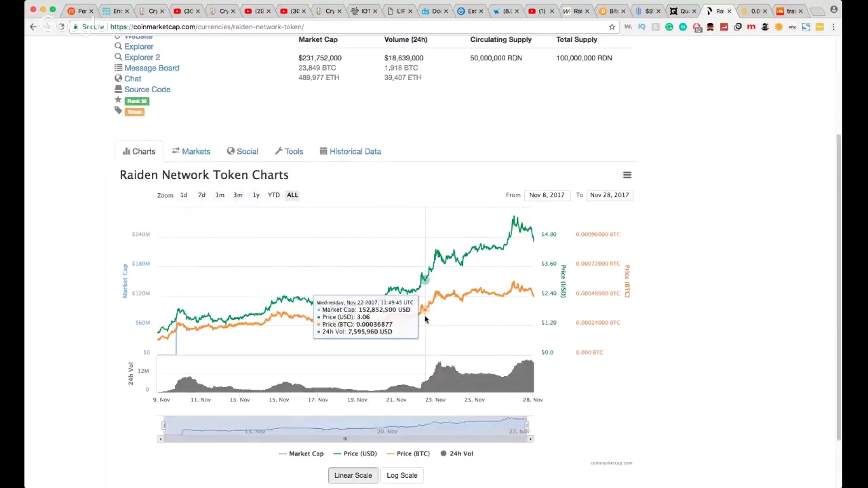This screenshot has height=488, width=868.
Task: Switch to the LIF browser tab
Action: pyautogui.click(x=400, y=11)
